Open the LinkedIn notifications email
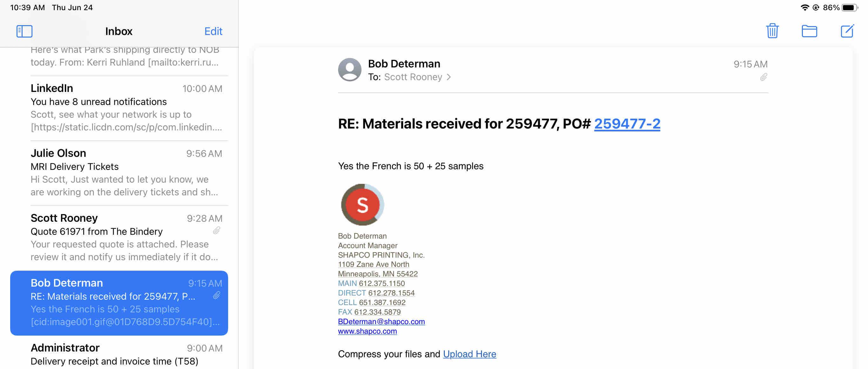 click(126, 108)
